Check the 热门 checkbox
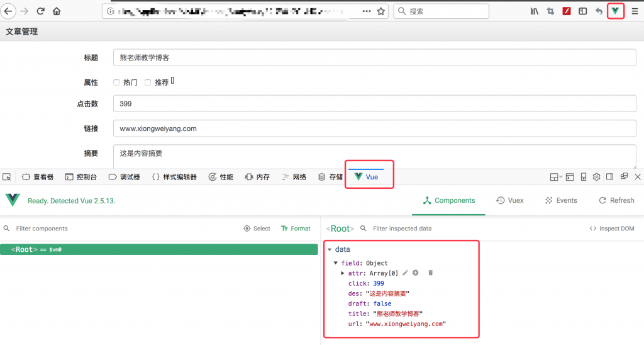Viewport: 644px width, 345px height. tap(117, 82)
